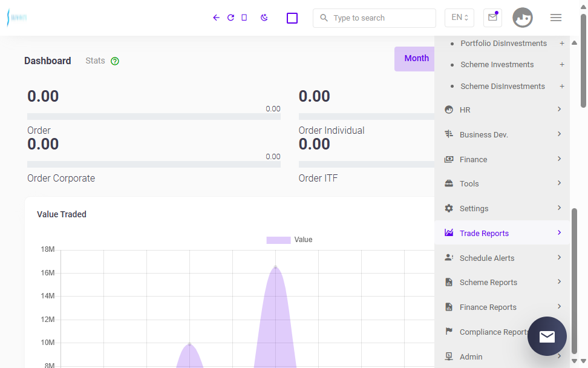Open the mail notifications icon
This screenshot has height=368, width=588.
(493, 18)
